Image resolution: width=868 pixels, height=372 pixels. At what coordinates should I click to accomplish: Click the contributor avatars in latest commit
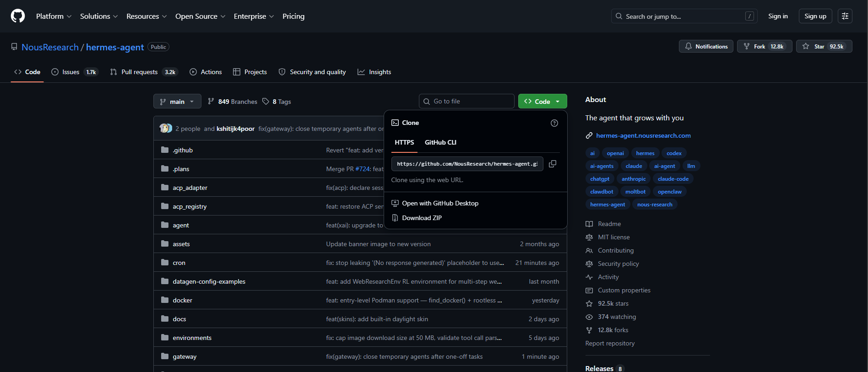pos(166,129)
